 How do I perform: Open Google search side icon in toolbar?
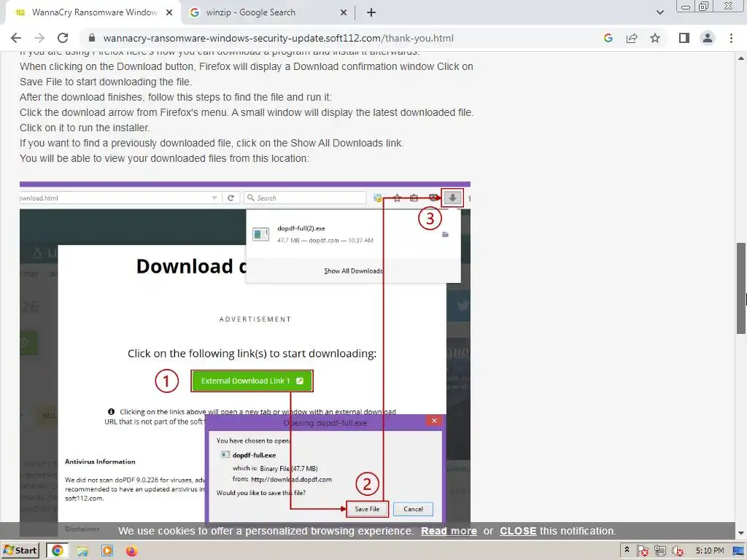(608, 38)
